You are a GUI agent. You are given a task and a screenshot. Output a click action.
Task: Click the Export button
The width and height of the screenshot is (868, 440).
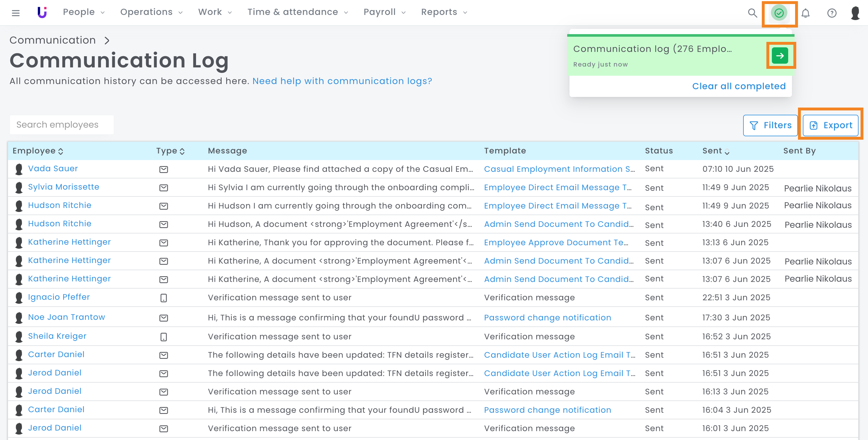(831, 125)
